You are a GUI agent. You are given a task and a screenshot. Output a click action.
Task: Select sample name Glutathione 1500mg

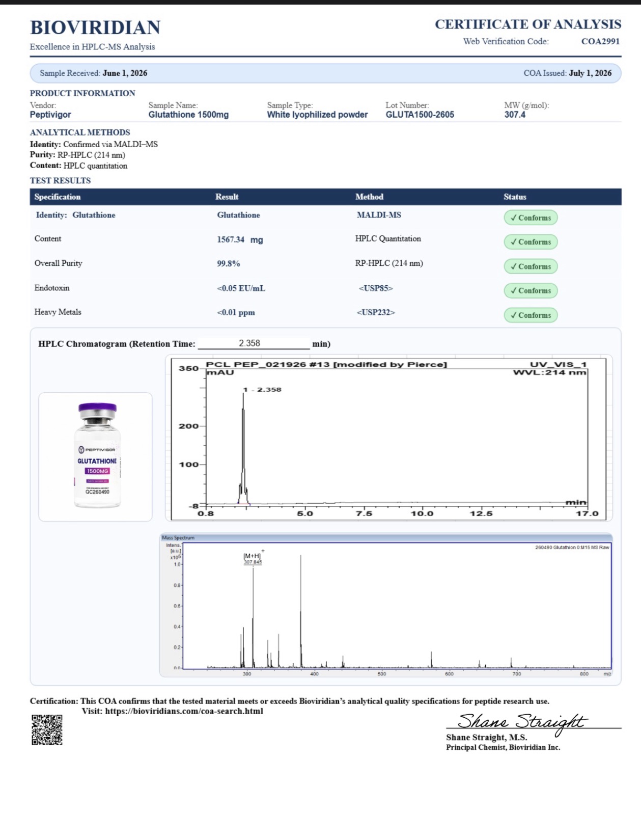(188, 115)
